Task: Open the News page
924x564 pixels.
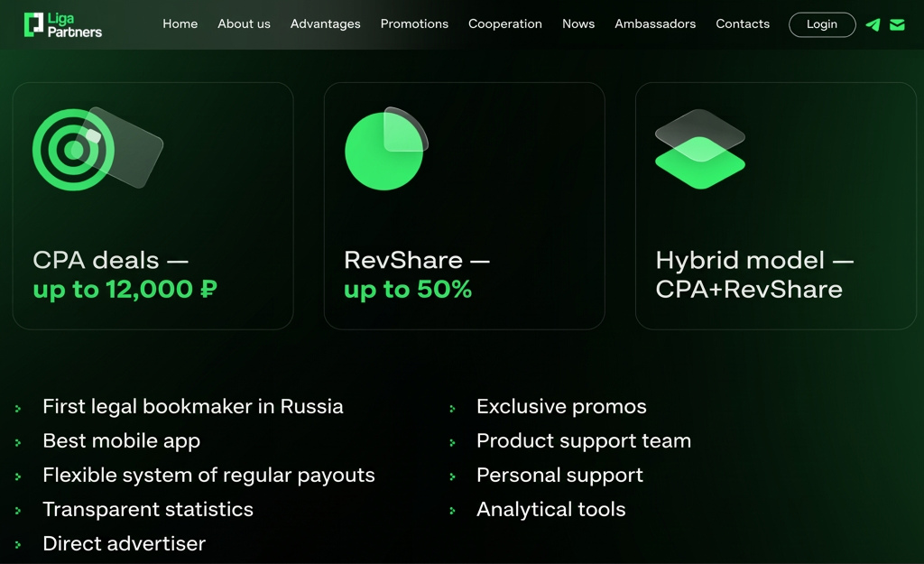Action: [x=578, y=24]
